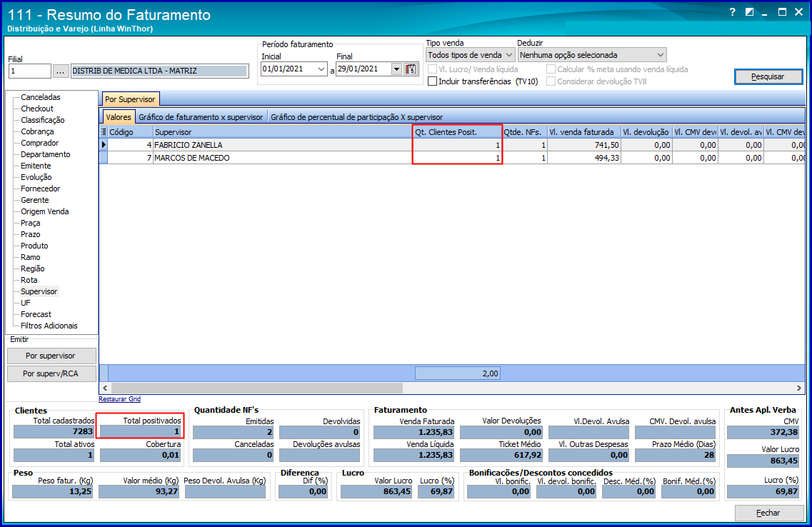Open Gráfico de faturamento x supervisor tab
This screenshot has height=527, width=812.
[201, 117]
